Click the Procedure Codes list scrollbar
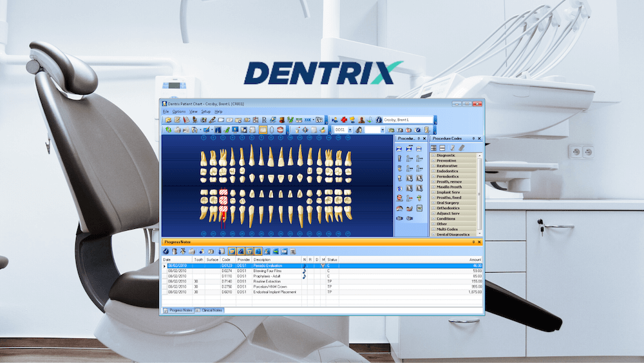Viewport: 644px width, 363px height. coord(479,195)
